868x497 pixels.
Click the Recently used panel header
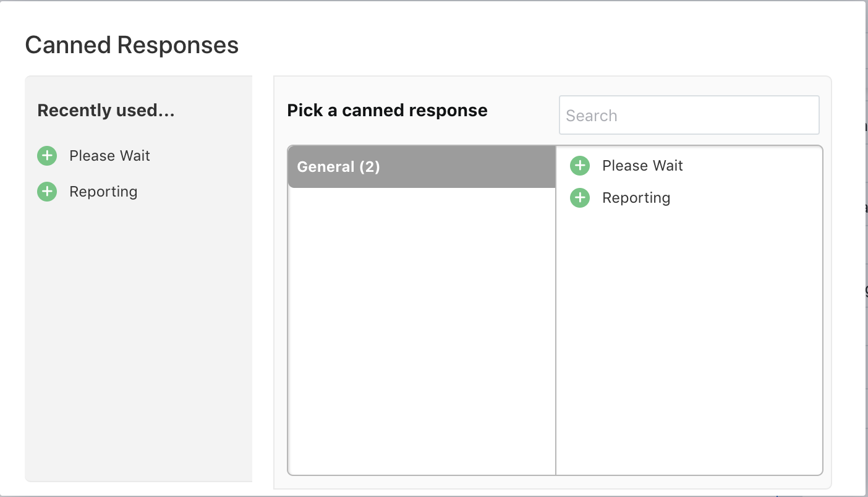(106, 110)
